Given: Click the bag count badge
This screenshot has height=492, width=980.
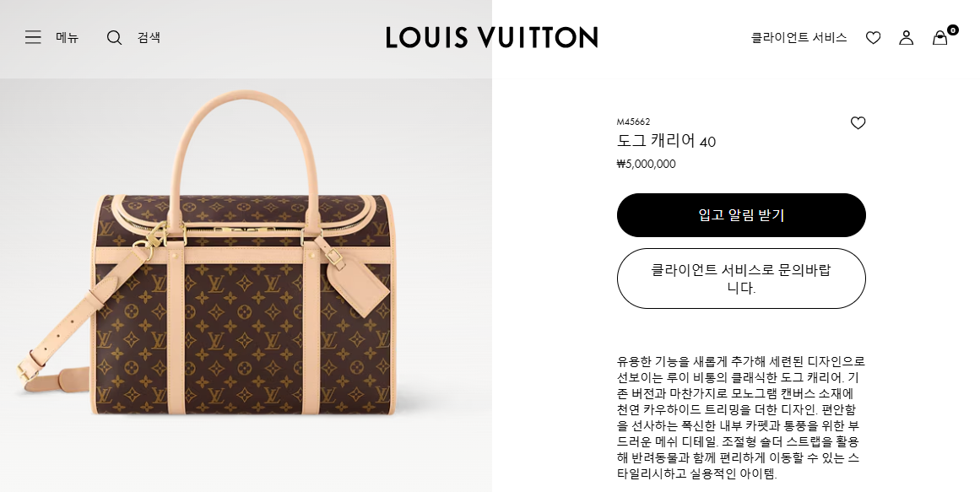Looking at the screenshot, I should [952, 30].
